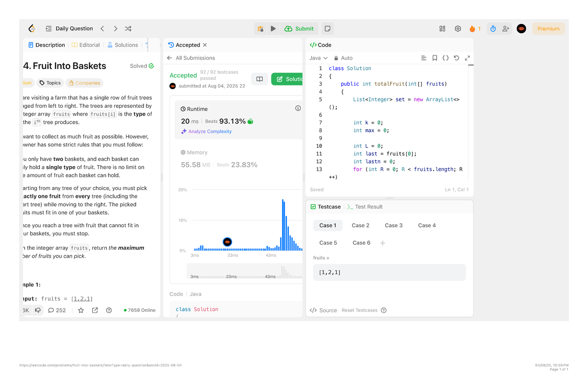
Task: Select Case 6 test case
Action: click(362, 243)
